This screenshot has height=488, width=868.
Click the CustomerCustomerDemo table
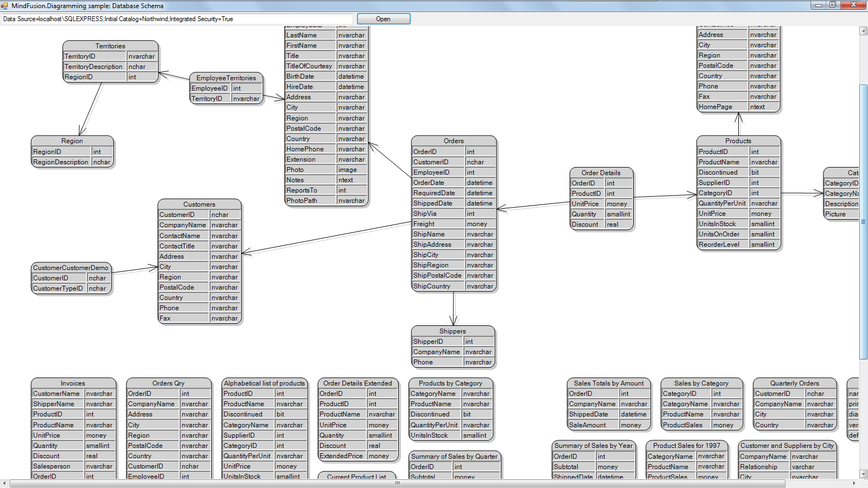tap(71, 267)
